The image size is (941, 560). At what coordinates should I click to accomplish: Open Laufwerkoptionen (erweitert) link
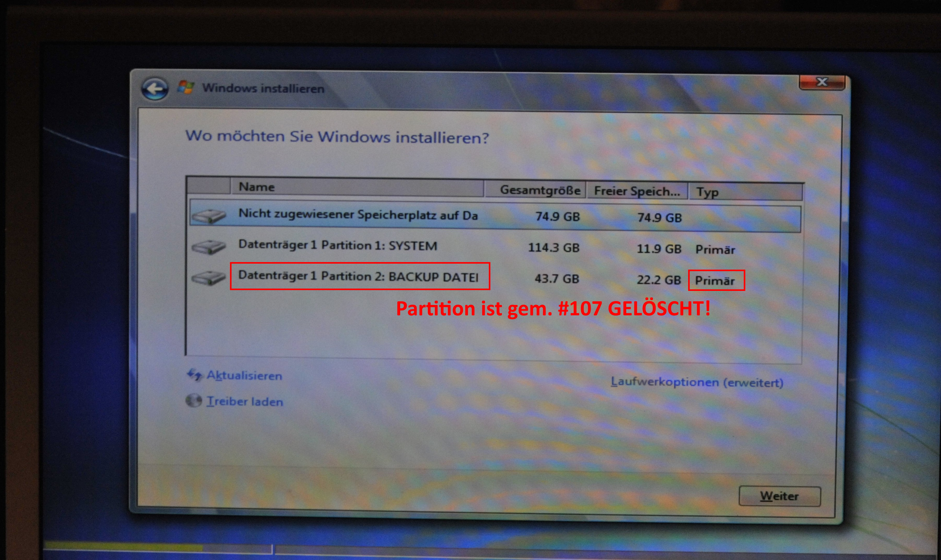click(697, 382)
